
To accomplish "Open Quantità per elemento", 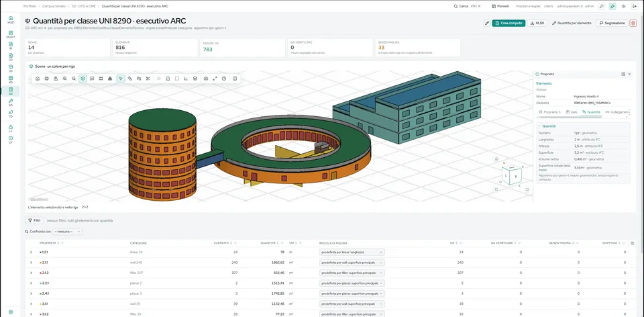I will click(572, 24).
